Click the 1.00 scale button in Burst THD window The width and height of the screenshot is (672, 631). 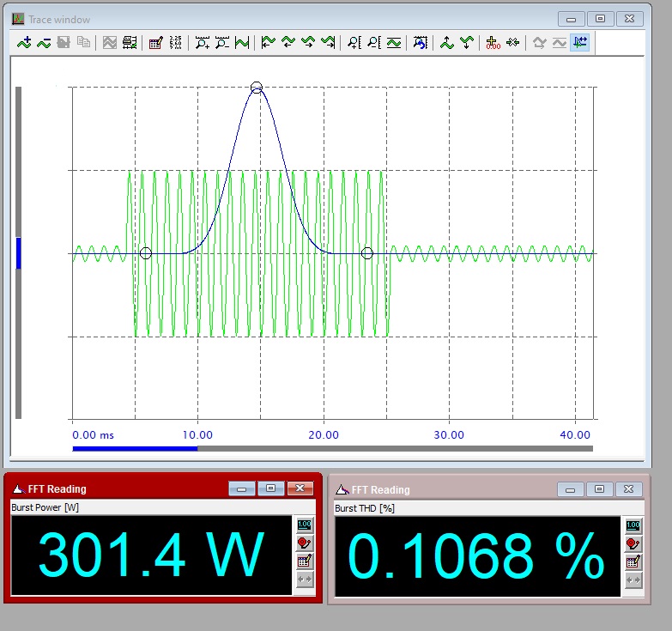(x=633, y=525)
